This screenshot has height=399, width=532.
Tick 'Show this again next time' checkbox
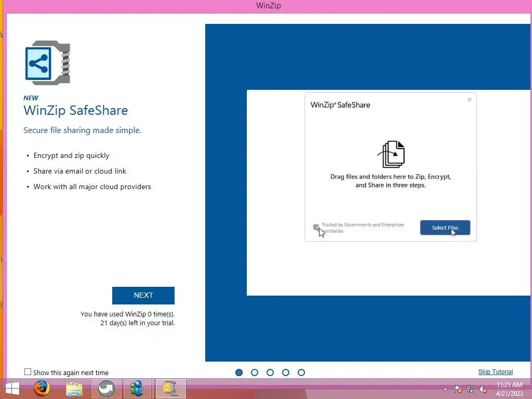pos(28,372)
